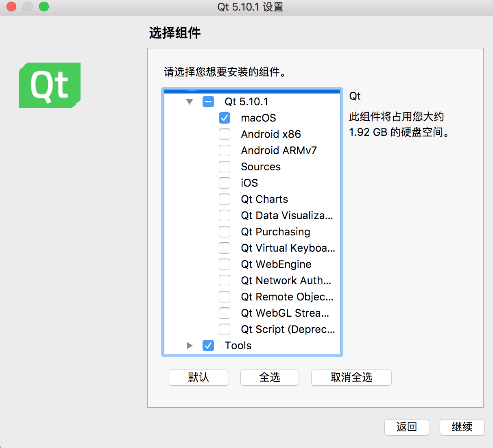Select the Qt 5.10.1 row label

click(x=246, y=102)
